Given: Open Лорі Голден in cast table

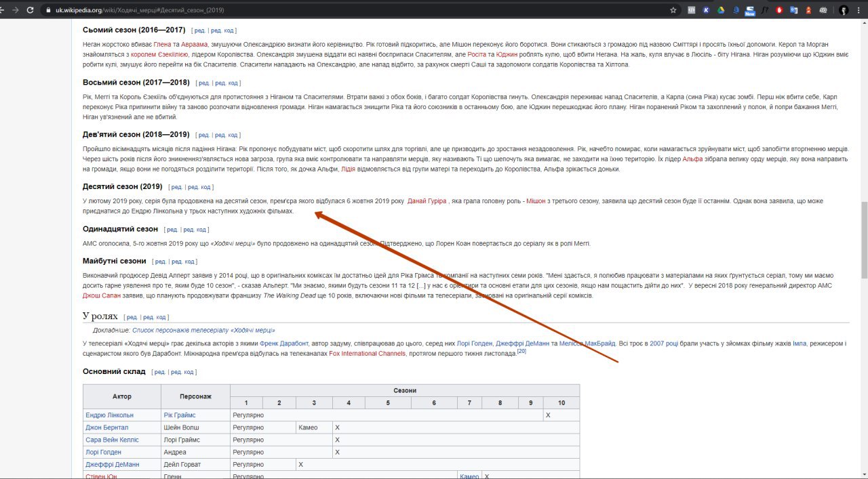Looking at the screenshot, I should pyautogui.click(x=104, y=452).
